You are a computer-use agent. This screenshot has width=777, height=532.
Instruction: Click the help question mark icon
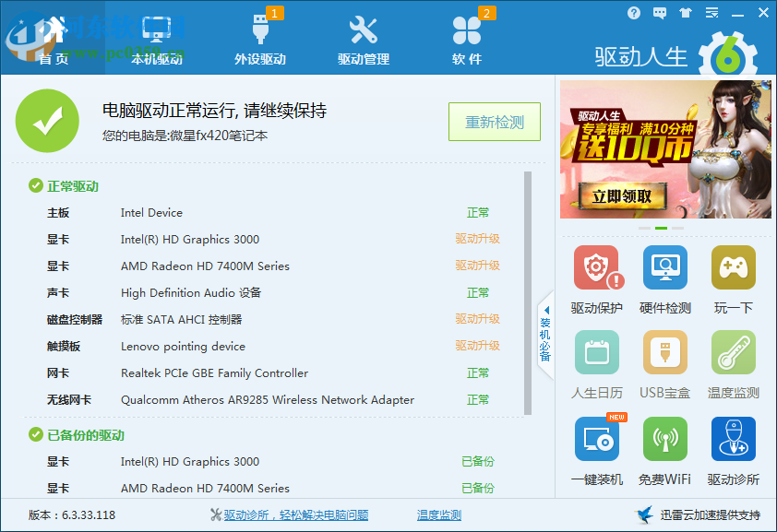[x=634, y=12]
